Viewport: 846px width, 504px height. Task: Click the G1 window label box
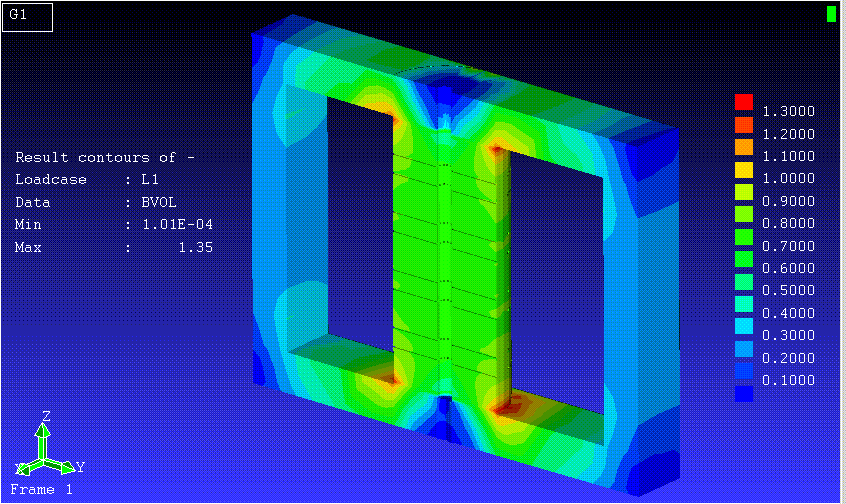pyautogui.click(x=27, y=17)
